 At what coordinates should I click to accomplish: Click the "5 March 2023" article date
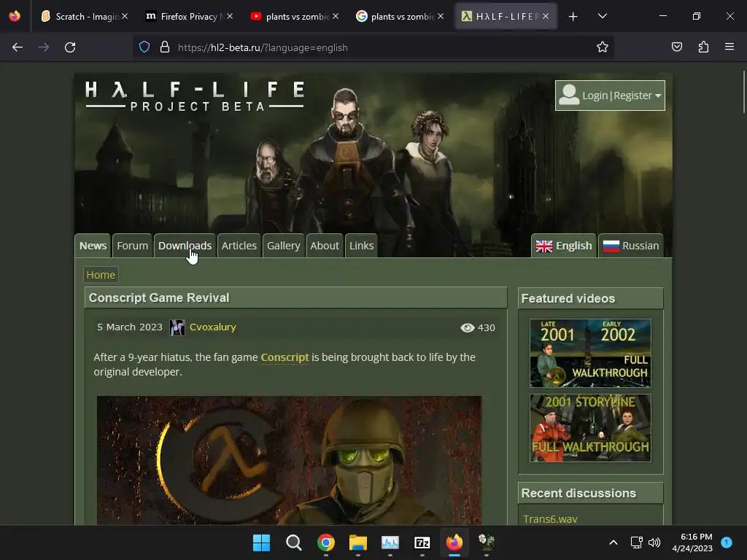130,327
